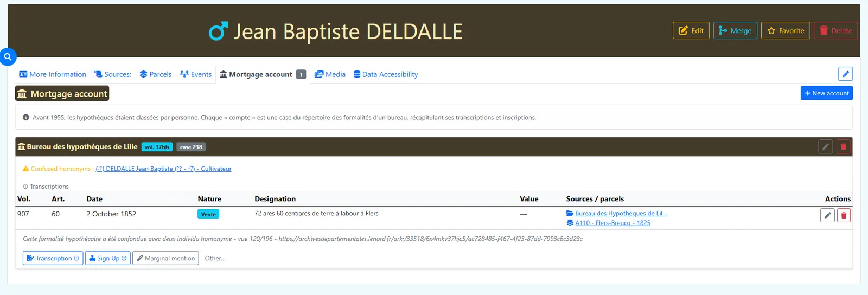This screenshot has width=868, height=295.
Task: Click the info icon in the notice
Action: [25, 117]
